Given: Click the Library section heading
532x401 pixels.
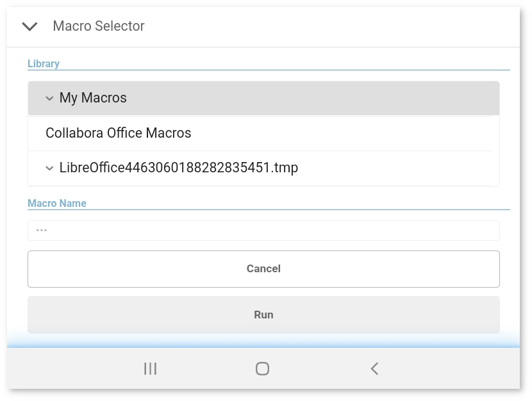Looking at the screenshot, I should 44,63.
